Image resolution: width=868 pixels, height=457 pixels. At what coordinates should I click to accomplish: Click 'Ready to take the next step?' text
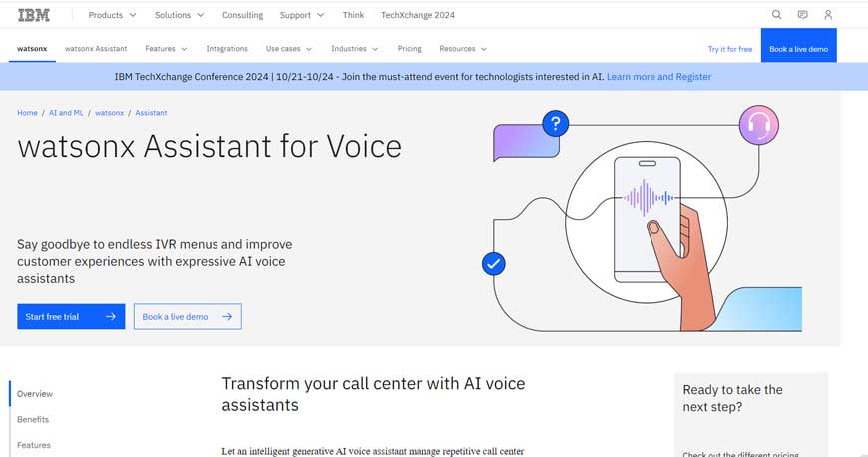point(733,398)
